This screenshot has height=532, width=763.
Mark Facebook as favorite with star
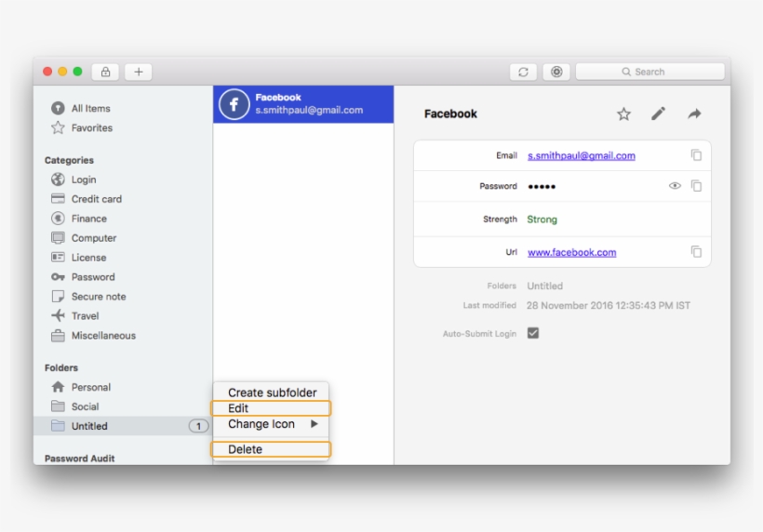[623, 113]
